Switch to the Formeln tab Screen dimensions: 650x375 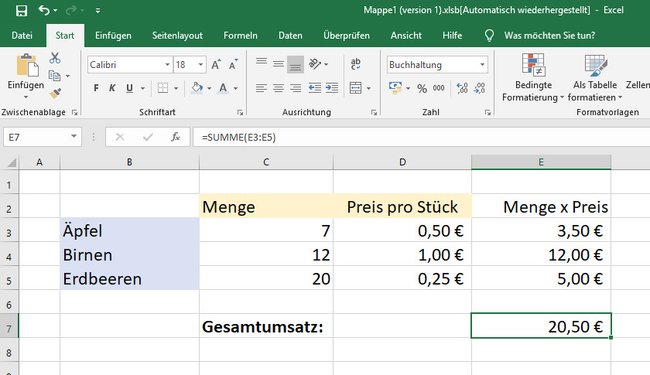click(240, 36)
